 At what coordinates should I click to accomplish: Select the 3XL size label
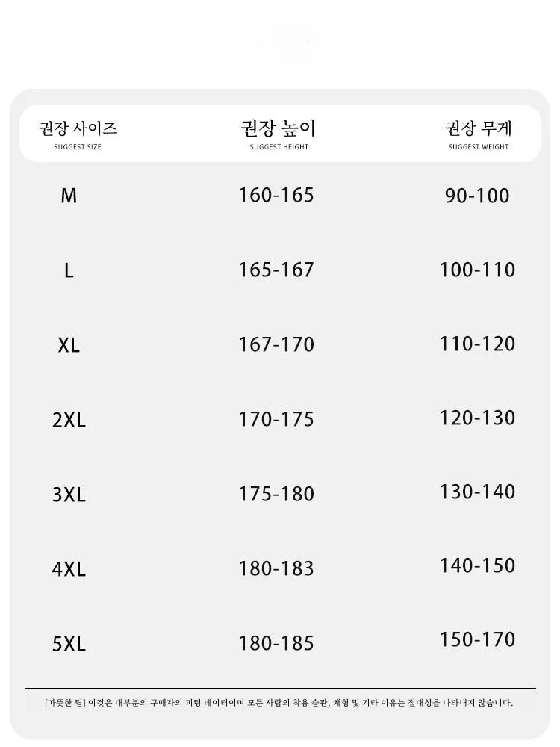pos(69,495)
